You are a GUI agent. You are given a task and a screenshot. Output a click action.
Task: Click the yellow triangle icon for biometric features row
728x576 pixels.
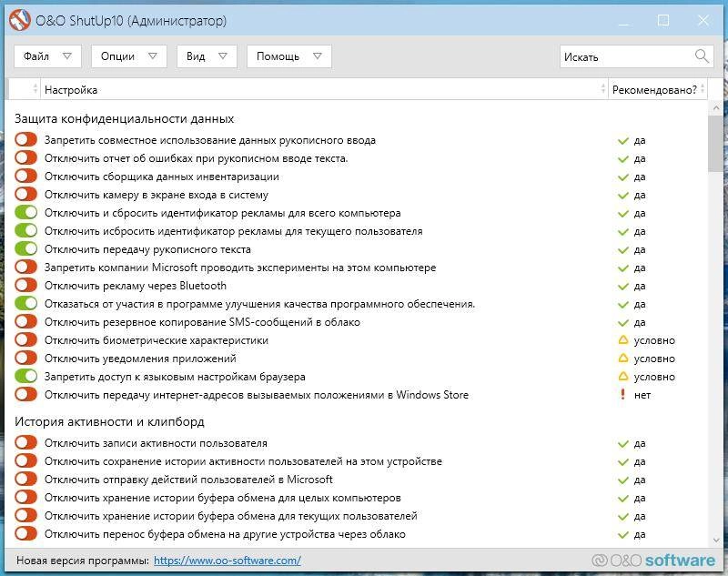(x=623, y=340)
